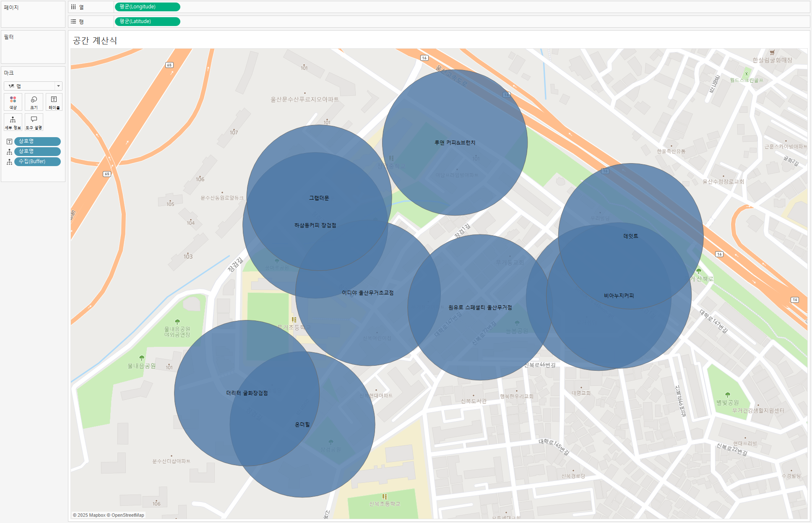Click the 크기 size marks button
Image resolution: width=812 pixels, height=523 pixels.
pos(34,102)
